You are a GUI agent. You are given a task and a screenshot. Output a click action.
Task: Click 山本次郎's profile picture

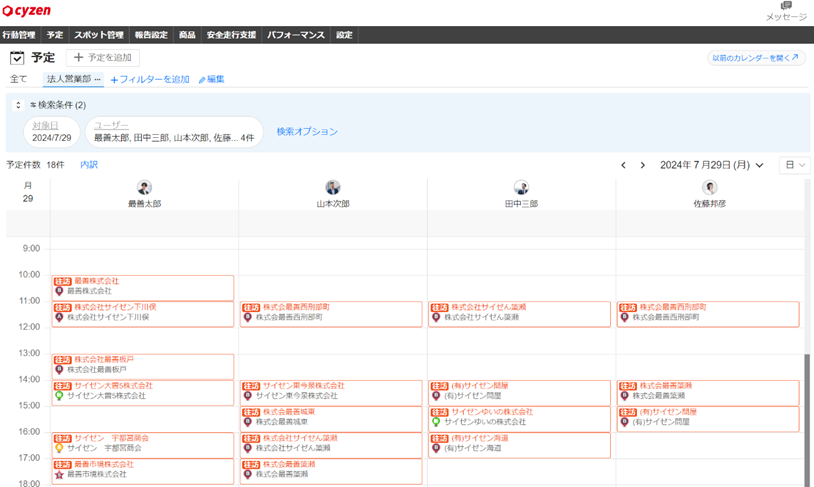[332, 188]
